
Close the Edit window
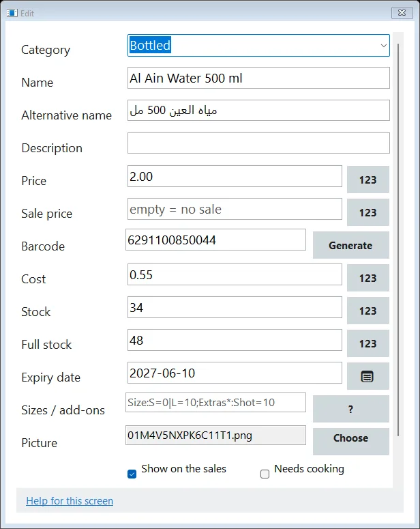(402, 13)
